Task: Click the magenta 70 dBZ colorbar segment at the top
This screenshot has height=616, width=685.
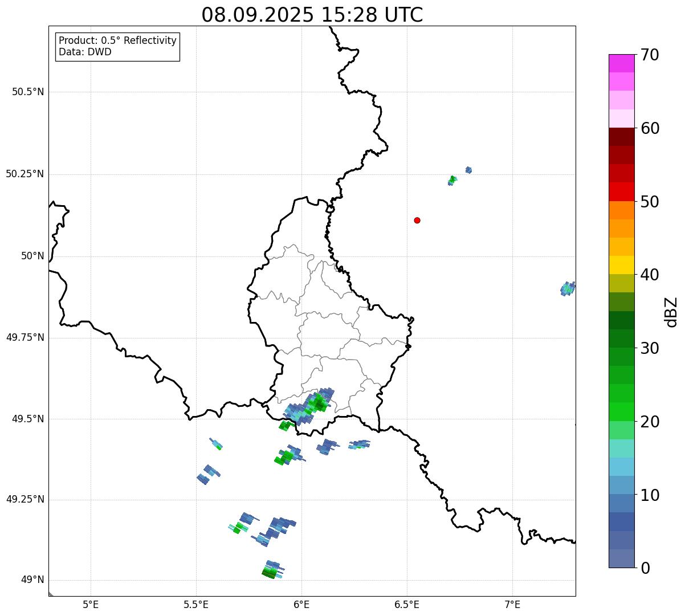Action: 621,63
